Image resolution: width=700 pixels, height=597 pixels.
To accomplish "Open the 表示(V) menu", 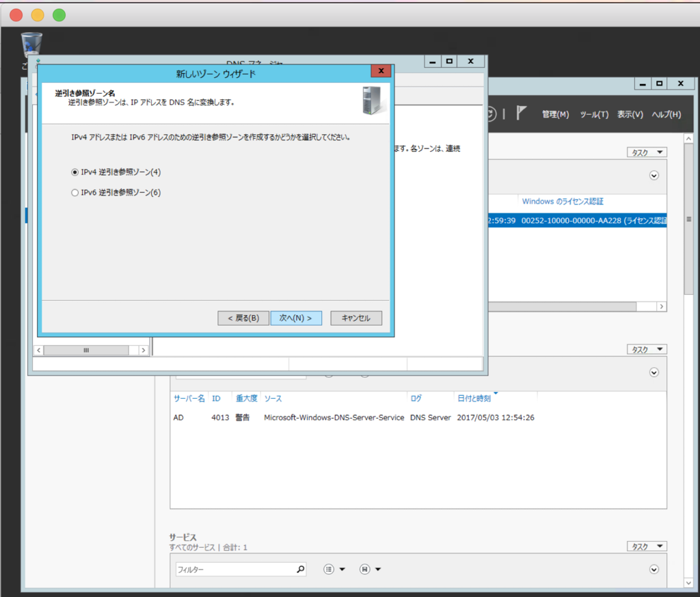I will pyautogui.click(x=630, y=114).
